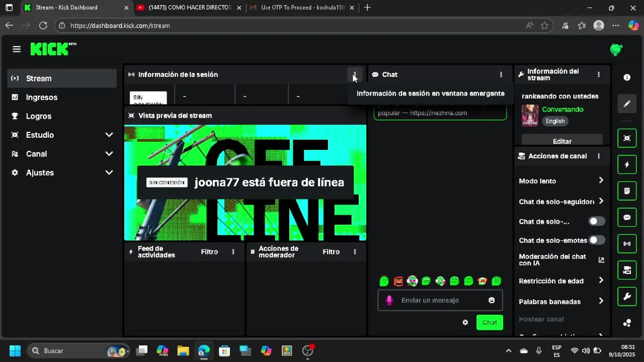Click the favorites star in address bar
644x362 pixels.
[x=544, y=25]
